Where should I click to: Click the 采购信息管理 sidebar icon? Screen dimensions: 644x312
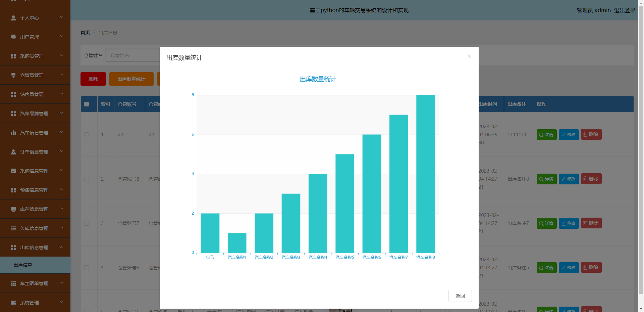coord(13,171)
